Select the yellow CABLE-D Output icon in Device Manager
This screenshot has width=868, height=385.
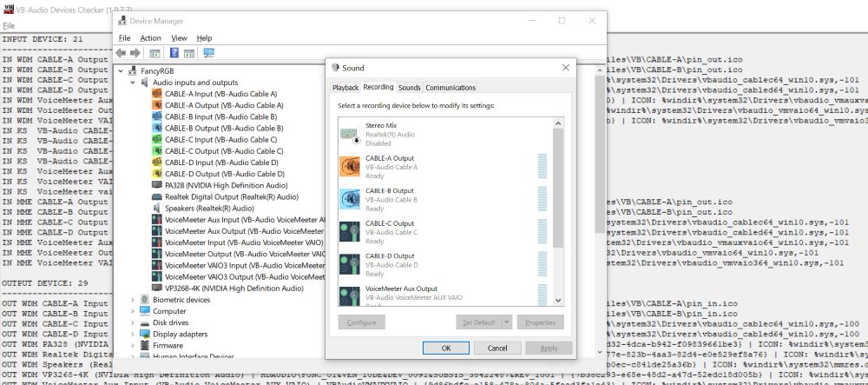156,174
